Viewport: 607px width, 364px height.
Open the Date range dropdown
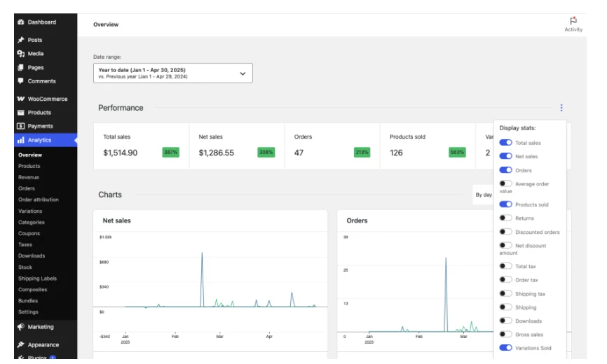(172, 73)
